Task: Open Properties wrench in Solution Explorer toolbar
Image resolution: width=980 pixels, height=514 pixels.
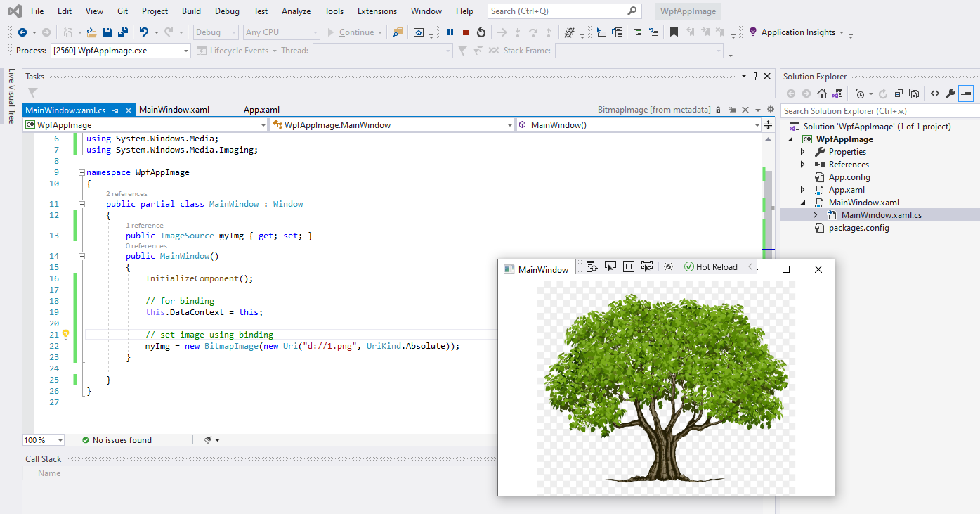Action: tap(950, 94)
